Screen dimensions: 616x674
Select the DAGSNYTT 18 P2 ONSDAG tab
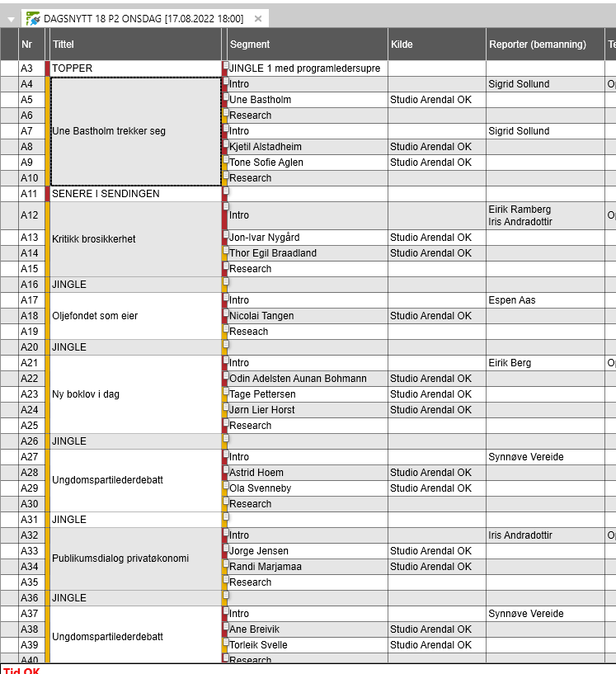(x=143, y=18)
